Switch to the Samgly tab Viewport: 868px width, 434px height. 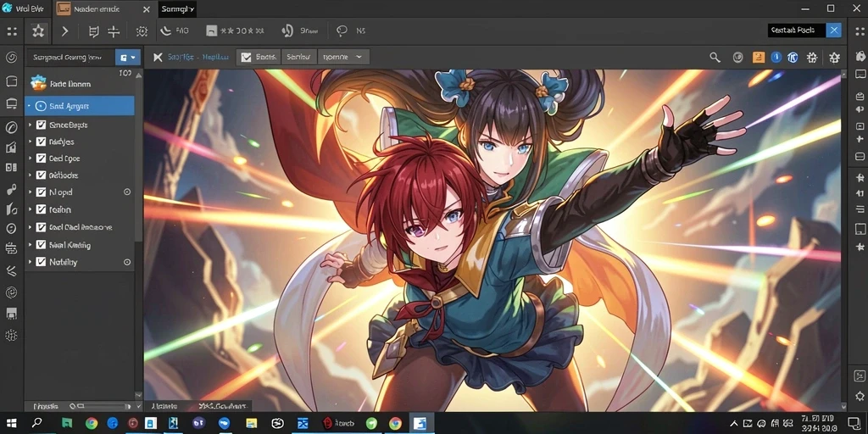177,8
